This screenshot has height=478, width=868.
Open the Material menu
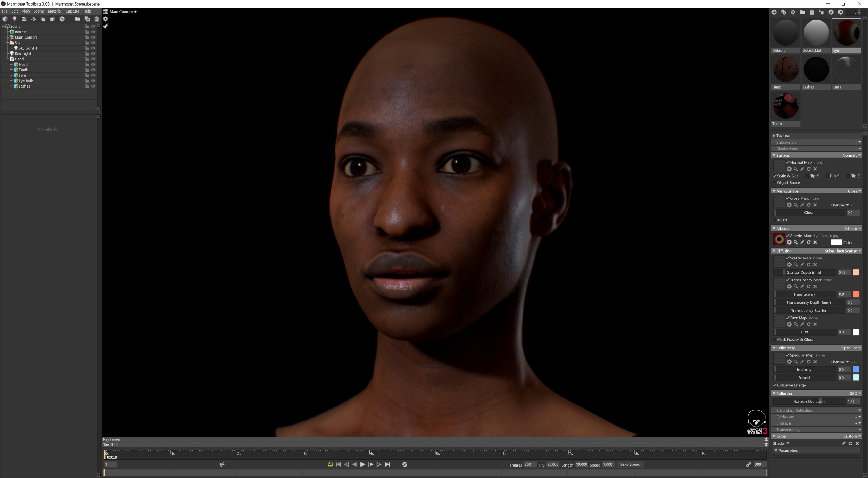(x=55, y=11)
